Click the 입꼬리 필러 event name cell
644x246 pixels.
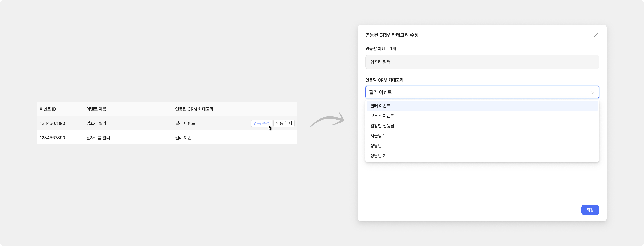pos(96,123)
